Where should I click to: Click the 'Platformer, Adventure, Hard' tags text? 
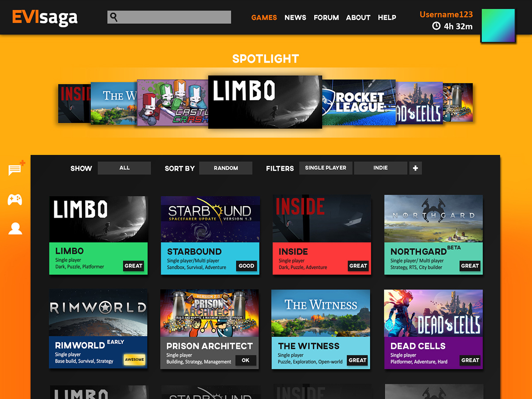[419, 362]
